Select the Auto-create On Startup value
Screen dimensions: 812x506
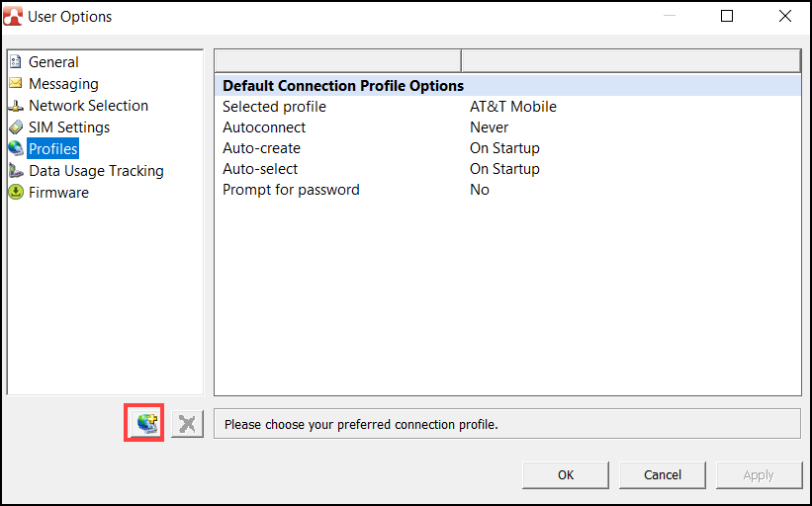pos(504,148)
